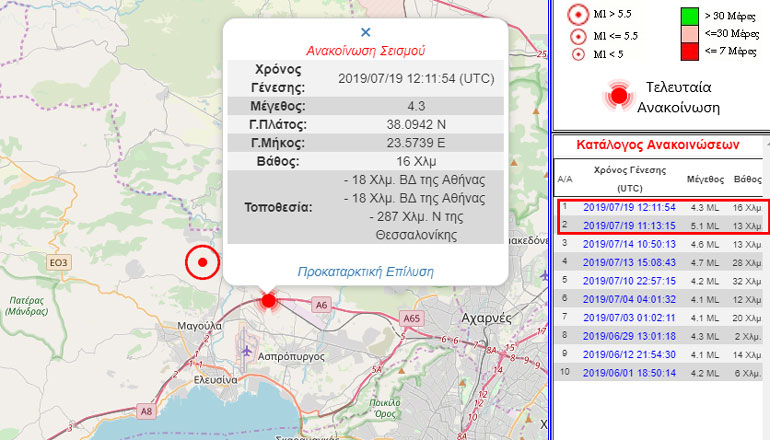Click the Βάθος column header
This screenshot has width=770, height=440.
click(x=747, y=179)
